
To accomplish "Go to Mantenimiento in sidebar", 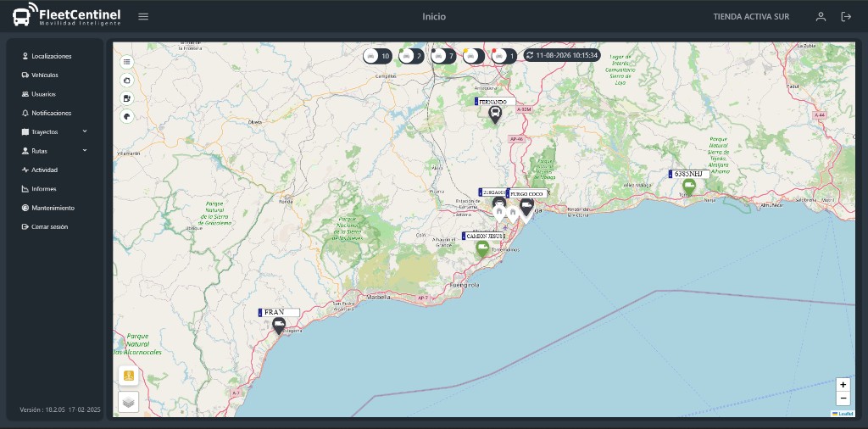I will 47,208.
